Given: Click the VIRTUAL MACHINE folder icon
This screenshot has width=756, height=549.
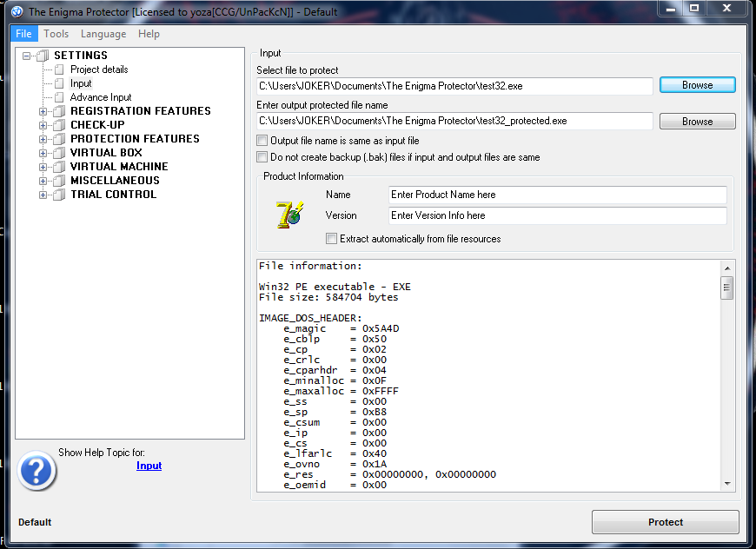Looking at the screenshot, I should (59, 168).
